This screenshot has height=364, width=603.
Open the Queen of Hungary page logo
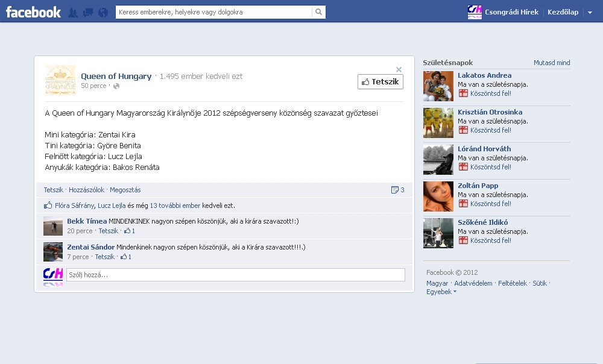coord(60,80)
